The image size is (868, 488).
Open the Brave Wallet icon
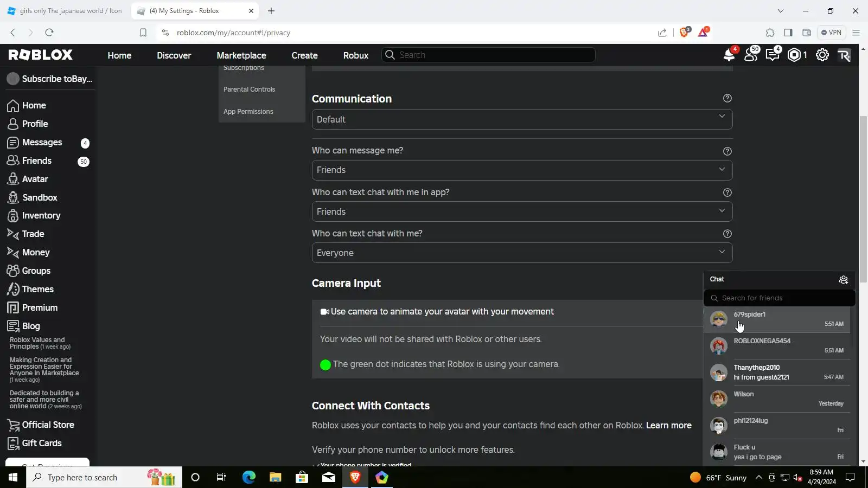807,33
